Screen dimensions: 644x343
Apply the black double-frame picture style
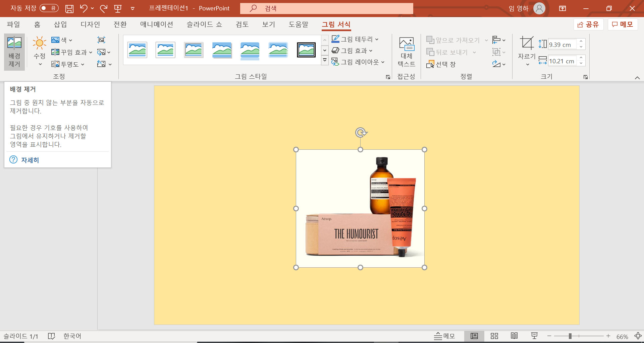click(x=306, y=50)
